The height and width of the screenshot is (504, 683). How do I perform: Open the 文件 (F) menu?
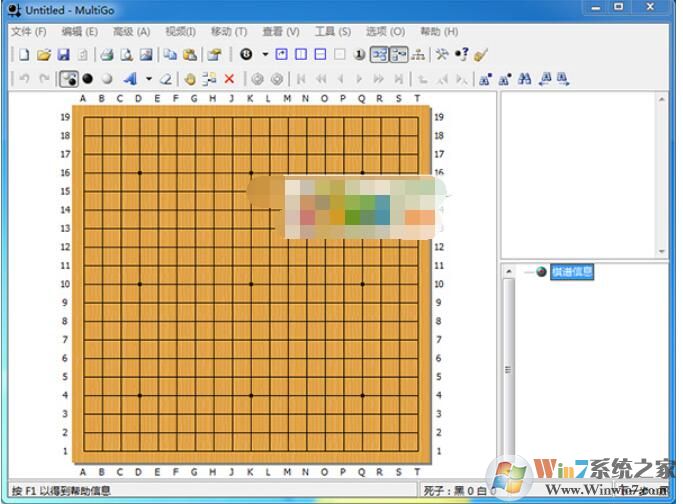[x=29, y=32]
